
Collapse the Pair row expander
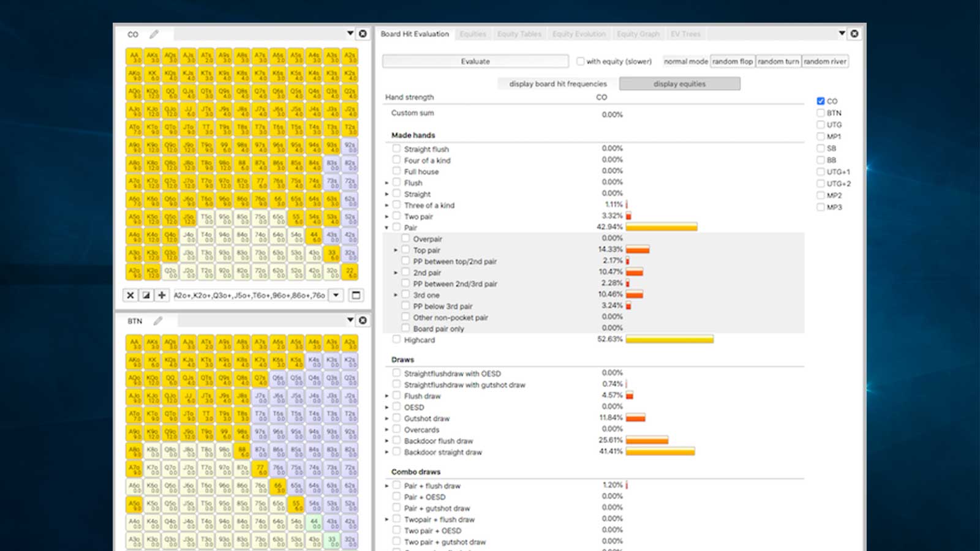tap(387, 228)
